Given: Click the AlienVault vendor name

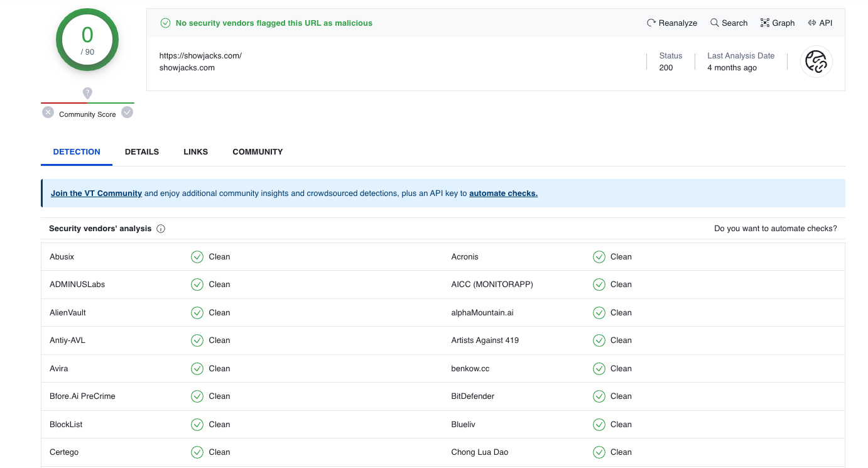Looking at the screenshot, I should point(68,312).
